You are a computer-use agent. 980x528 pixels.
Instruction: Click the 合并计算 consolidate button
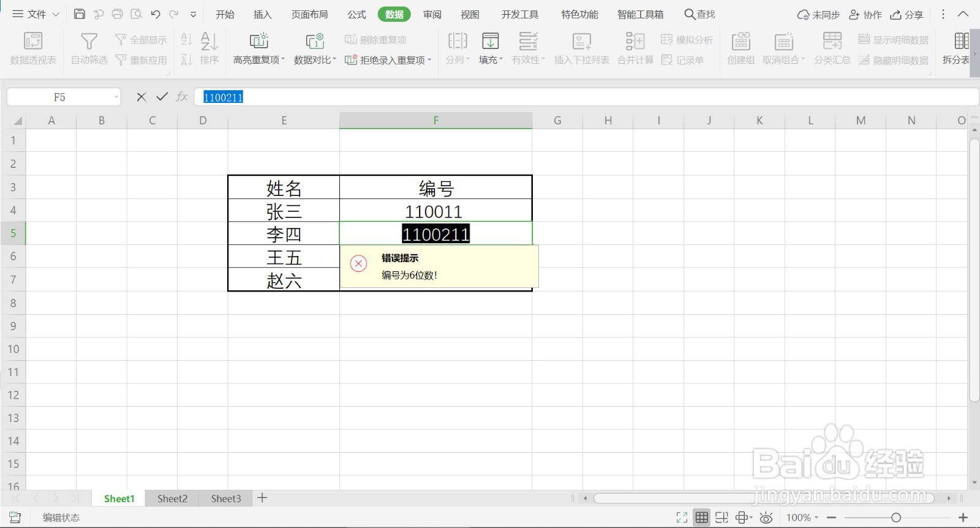coord(635,48)
